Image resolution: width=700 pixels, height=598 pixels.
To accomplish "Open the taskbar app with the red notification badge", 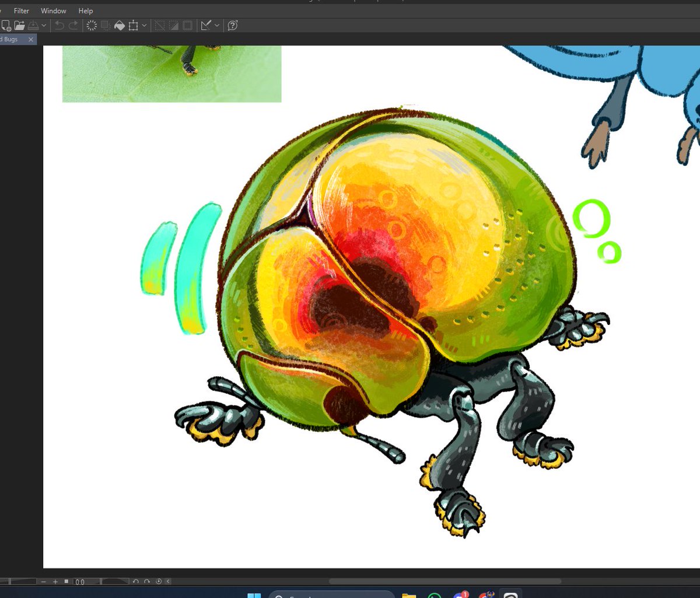I will point(461,595).
